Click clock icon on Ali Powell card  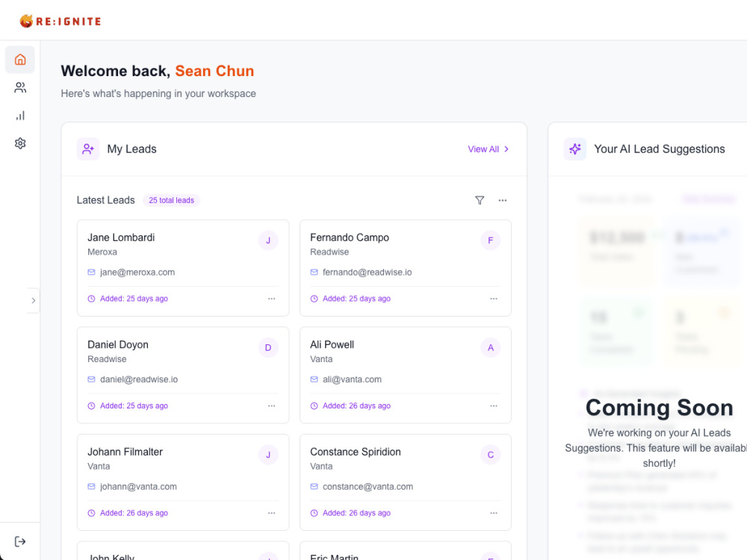coord(314,405)
